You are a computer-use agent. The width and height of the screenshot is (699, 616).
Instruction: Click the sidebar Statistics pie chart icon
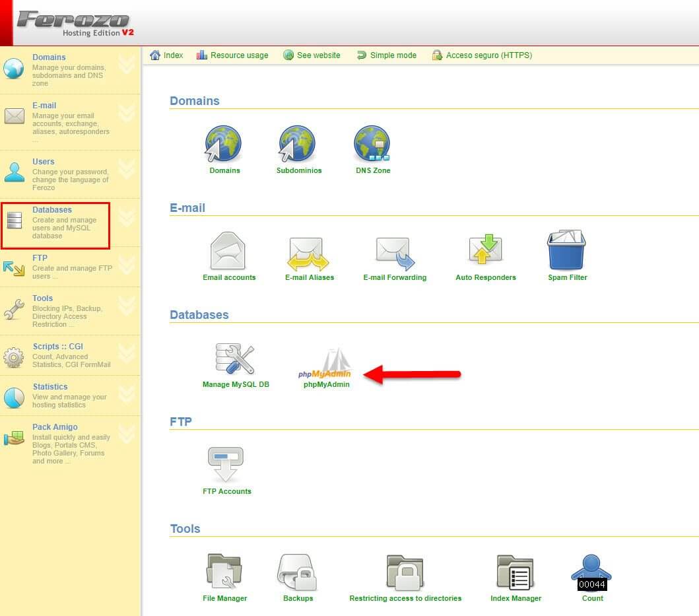[x=14, y=397]
